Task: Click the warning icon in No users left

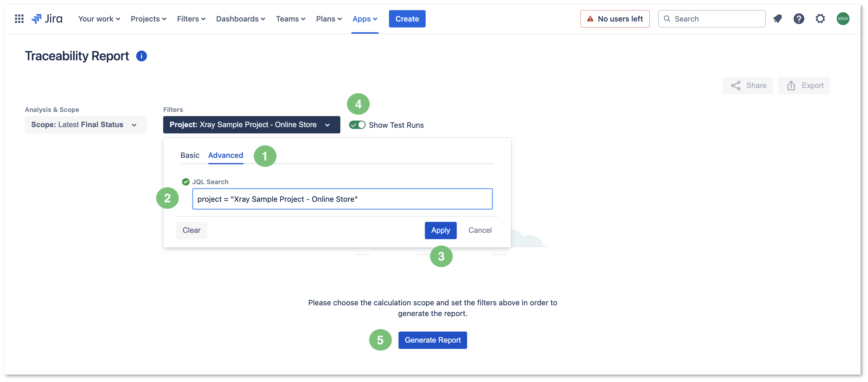Action: [590, 19]
